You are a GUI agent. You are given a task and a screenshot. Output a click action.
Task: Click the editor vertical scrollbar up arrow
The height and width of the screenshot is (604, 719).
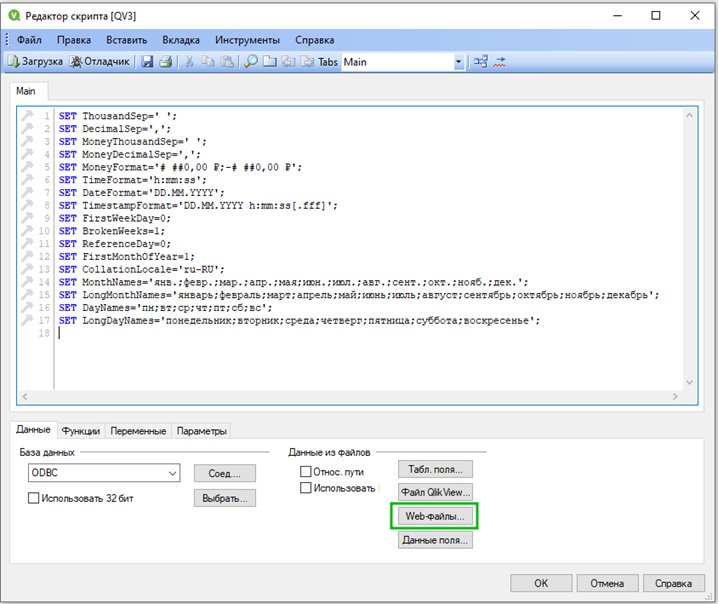(689, 115)
